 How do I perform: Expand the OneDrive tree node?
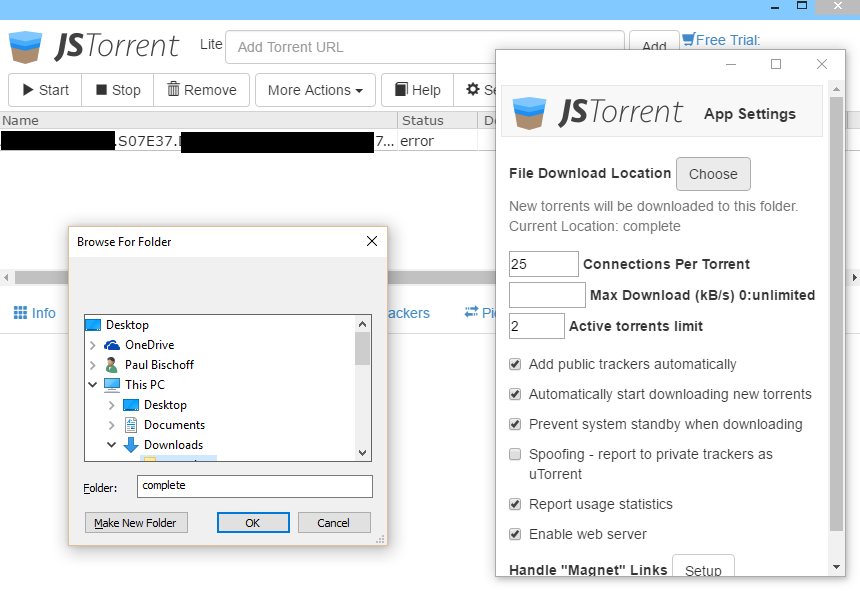(93, 345)
